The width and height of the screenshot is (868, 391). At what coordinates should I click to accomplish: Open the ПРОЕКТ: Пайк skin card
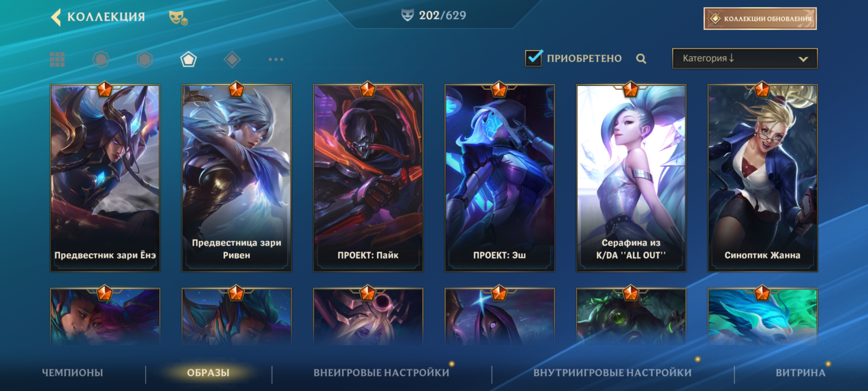click(368, 178)
